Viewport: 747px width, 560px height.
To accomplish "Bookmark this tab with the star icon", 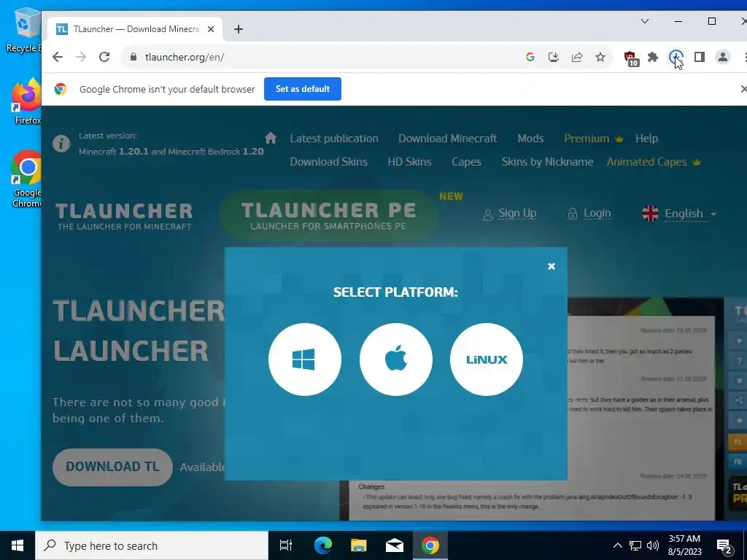I will click(x=600, y=57).
